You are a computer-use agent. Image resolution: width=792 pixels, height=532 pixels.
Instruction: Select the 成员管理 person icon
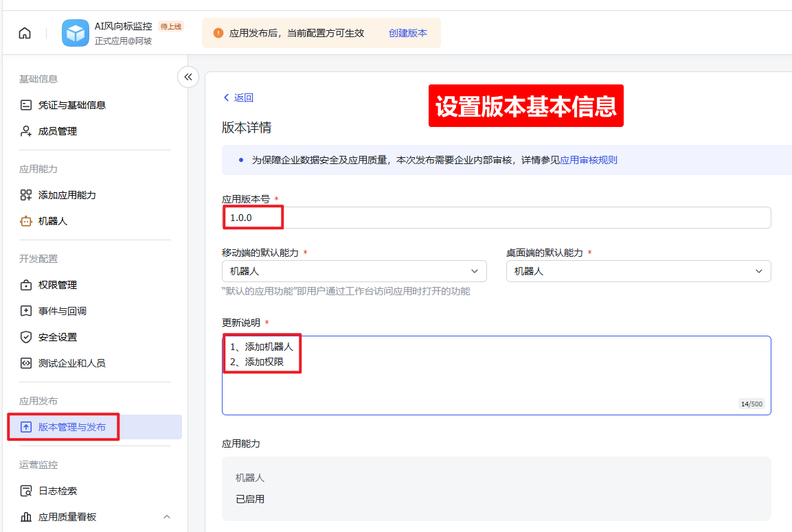point(26,131)
